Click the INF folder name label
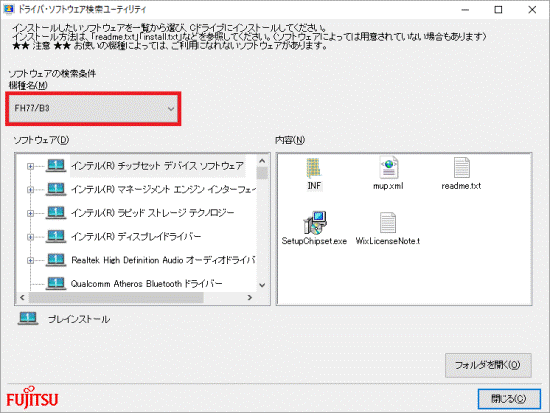 314,186
